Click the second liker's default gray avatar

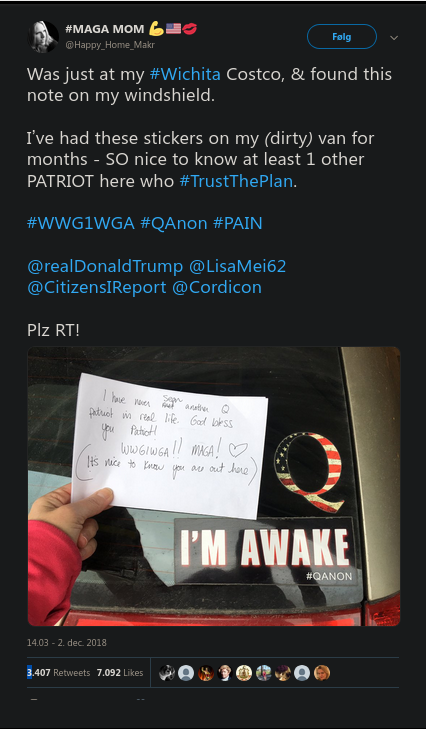[186, 673]
